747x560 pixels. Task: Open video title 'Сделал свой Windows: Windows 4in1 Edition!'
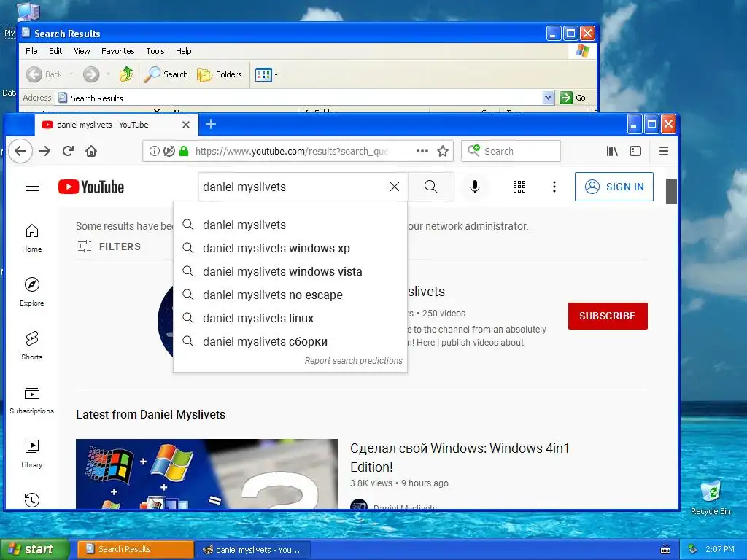click(x=460, y=457)
